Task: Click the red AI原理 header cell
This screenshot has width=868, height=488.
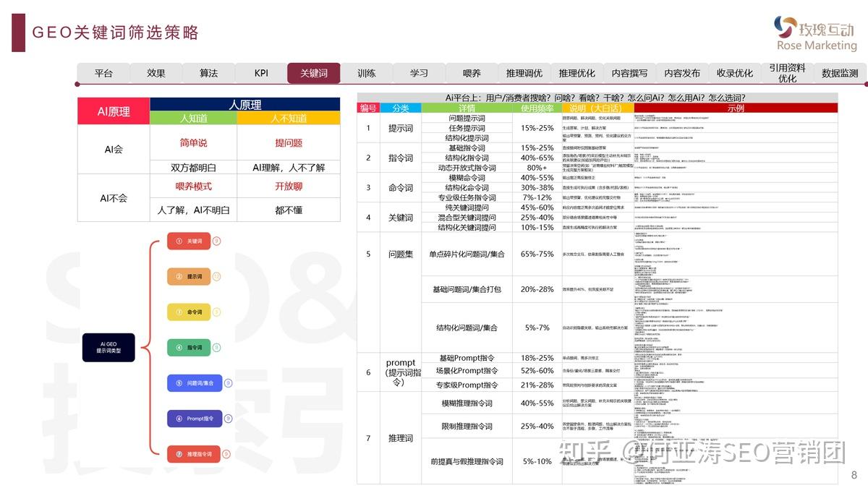Action: point(114,111)
